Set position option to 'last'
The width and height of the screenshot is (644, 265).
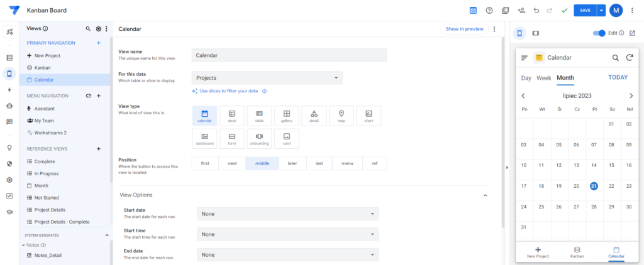[319, 163]
